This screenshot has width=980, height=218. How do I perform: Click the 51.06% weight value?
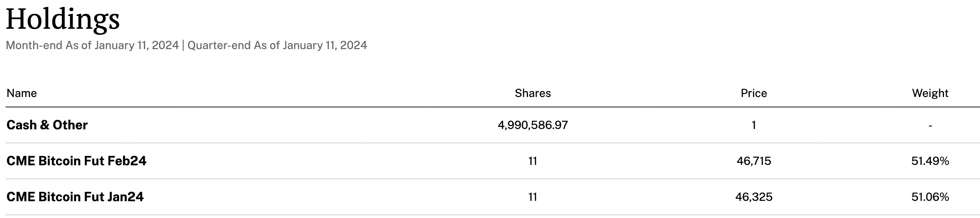(930, 197)
